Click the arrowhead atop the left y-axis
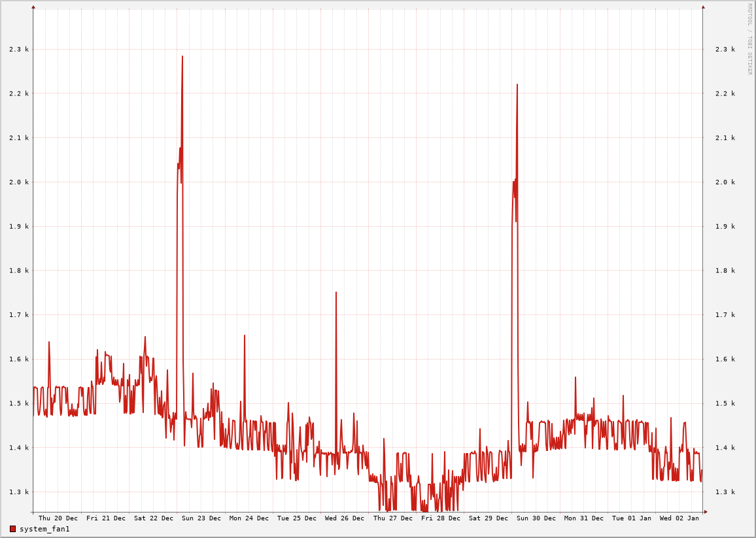This screenshot has width=756, height=538. (33, 7)
